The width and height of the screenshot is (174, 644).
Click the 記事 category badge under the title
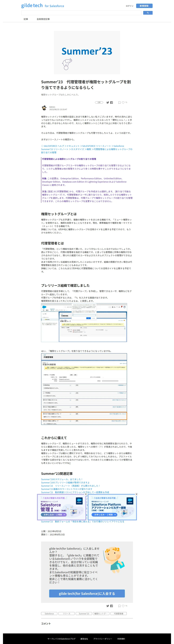(x=99, y=103)
